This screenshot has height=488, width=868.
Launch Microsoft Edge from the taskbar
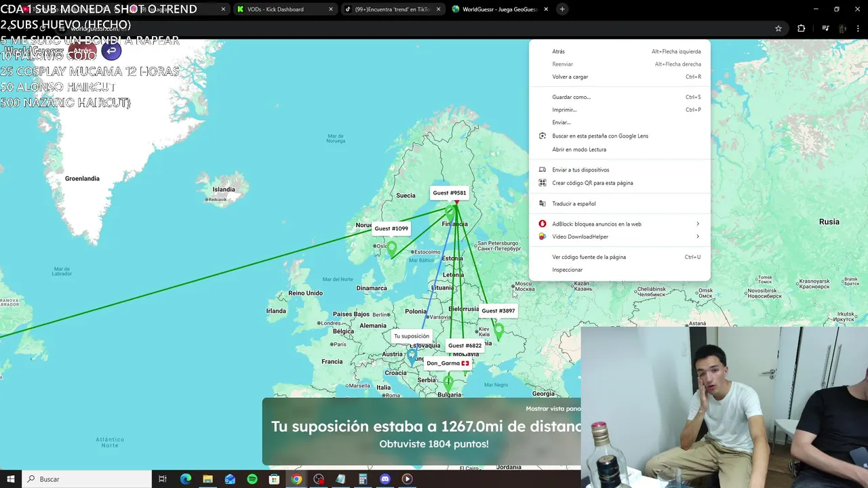coord(185,479)
